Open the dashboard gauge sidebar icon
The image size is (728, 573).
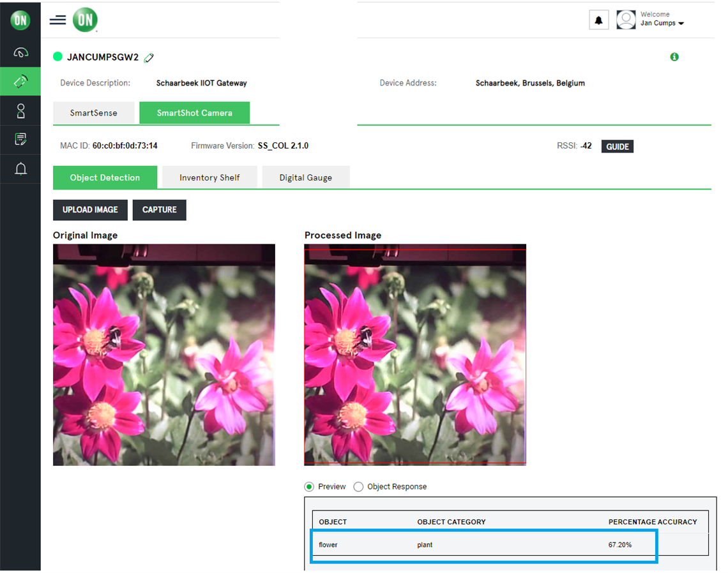click(20, 53)
